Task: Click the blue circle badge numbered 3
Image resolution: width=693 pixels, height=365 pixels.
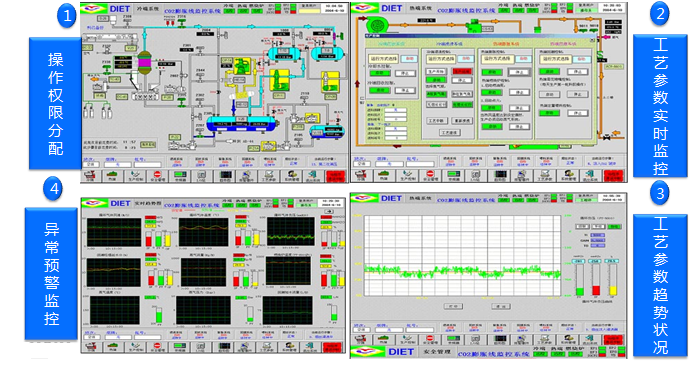Action: coord(660,194)
